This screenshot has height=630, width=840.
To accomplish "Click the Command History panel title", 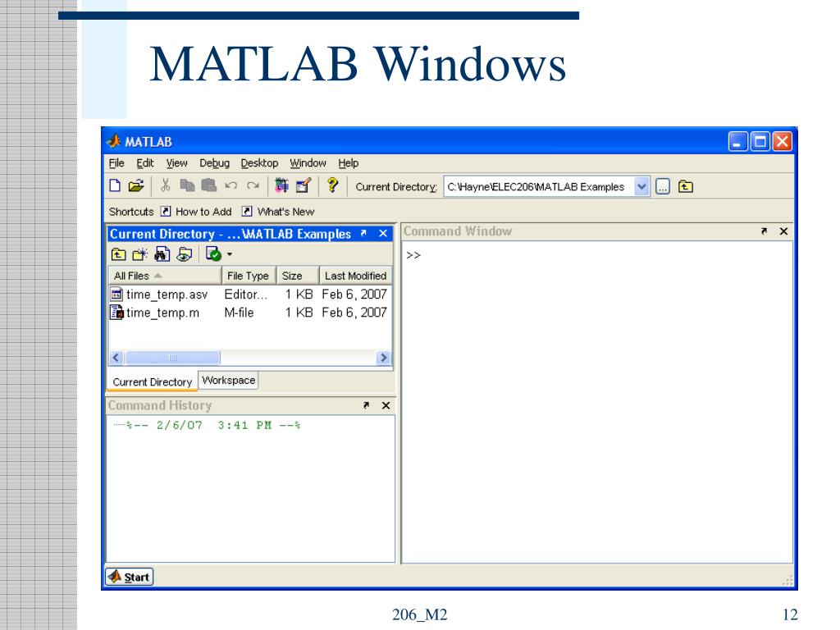I will [160, 405].
